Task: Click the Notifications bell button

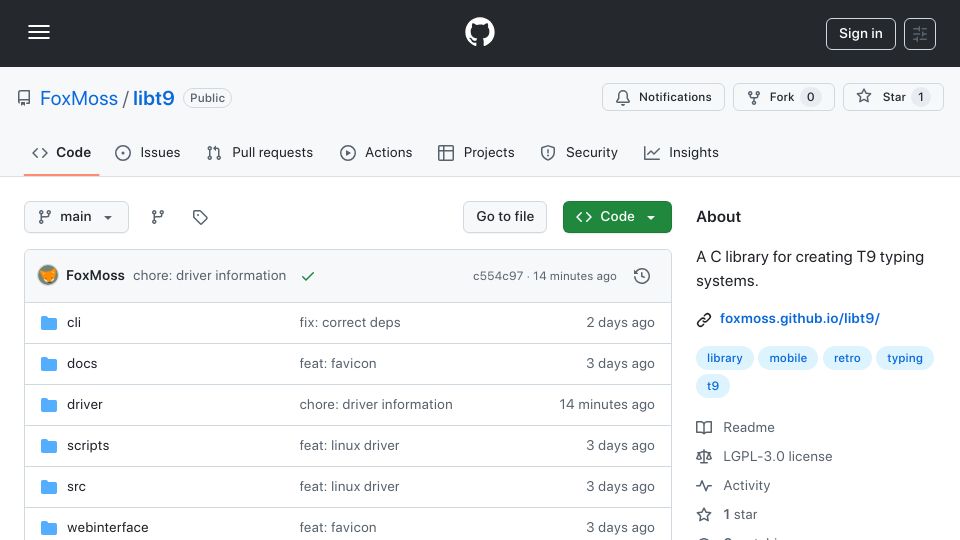Action: (x=663, y=97)
